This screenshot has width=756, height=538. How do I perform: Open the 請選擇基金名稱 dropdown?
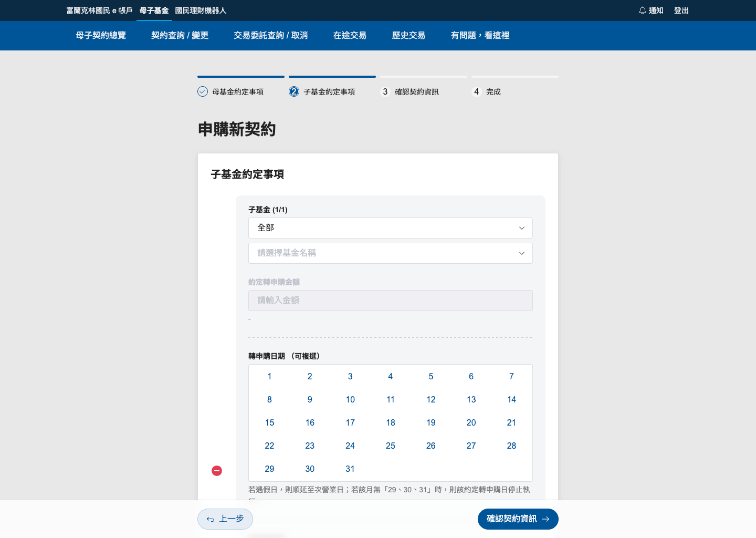coord(391,253)
